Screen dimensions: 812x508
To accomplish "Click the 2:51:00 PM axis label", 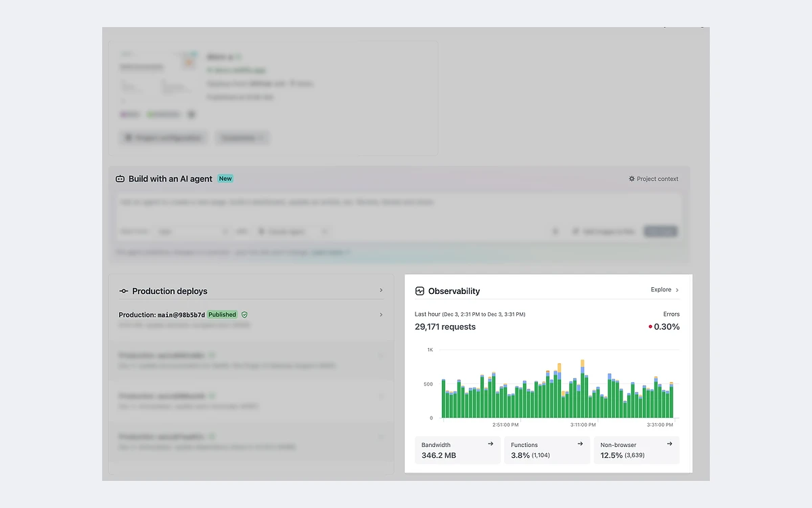I will (505, 425).
